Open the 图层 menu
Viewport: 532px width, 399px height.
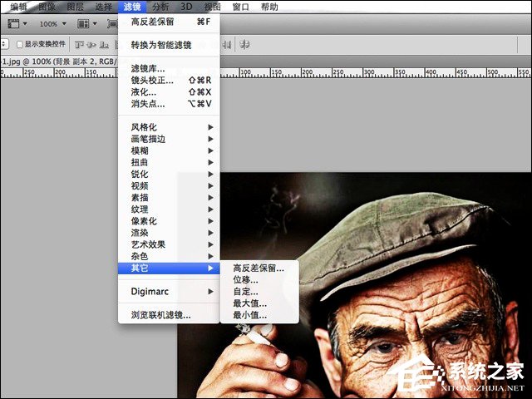(x=75, y=7)
